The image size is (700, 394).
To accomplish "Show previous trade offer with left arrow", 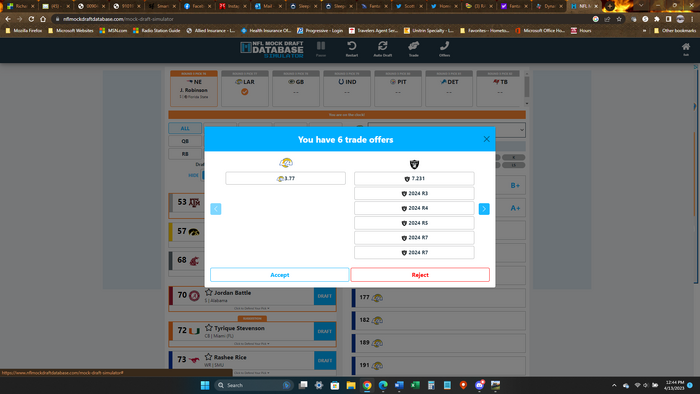I will [x=216, y=209].
